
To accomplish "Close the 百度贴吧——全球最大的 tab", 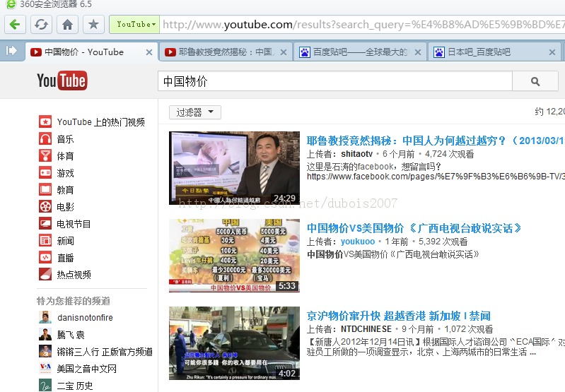I will click(418, 52).
